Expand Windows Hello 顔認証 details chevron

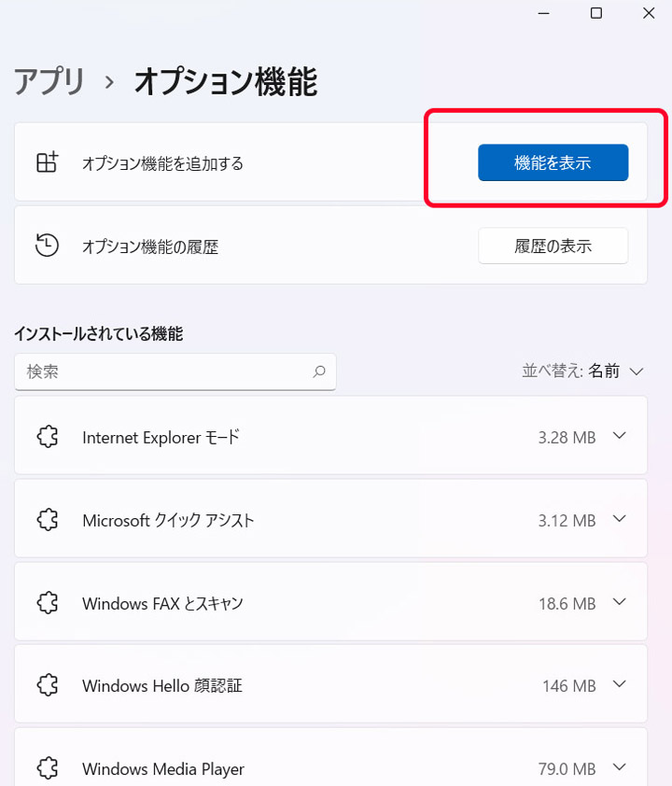(x=620, y=683)
